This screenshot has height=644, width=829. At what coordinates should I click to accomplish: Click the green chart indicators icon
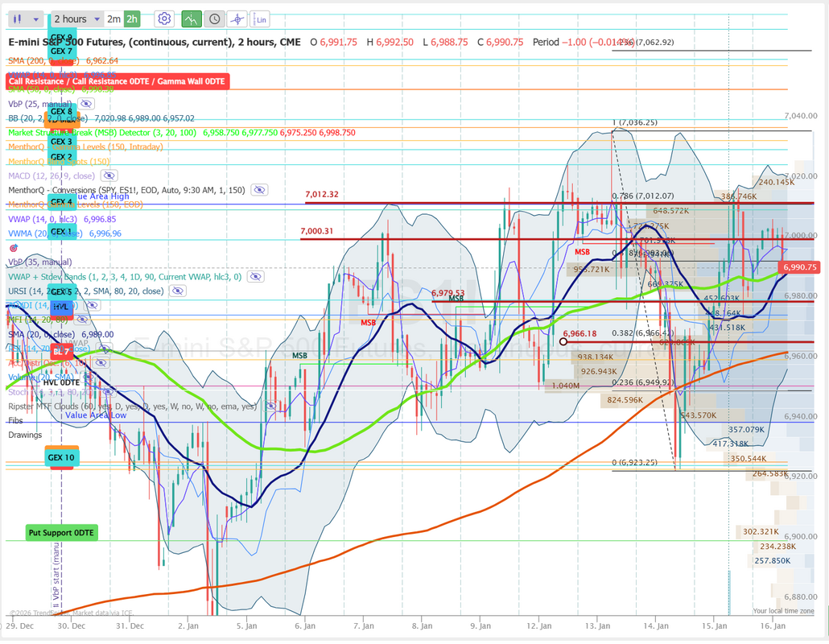(x=191, y=19)
